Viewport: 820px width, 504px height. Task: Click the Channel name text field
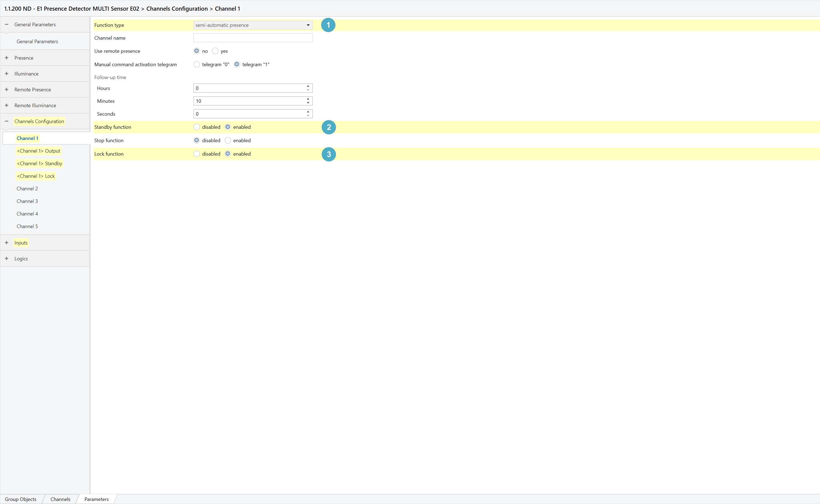coord(253,38)
